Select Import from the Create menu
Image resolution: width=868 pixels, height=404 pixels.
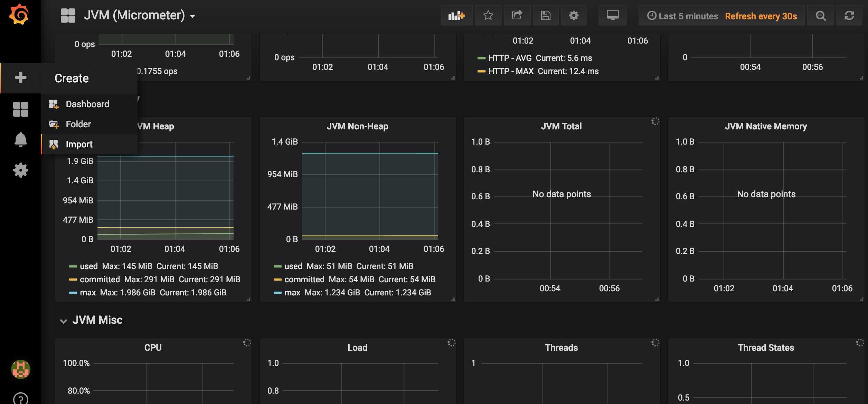click(79, 144)
